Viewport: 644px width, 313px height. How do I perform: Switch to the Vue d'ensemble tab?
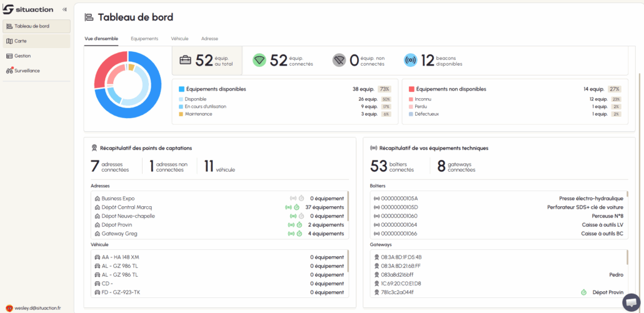pyautogui.click(x=101, y=39)
